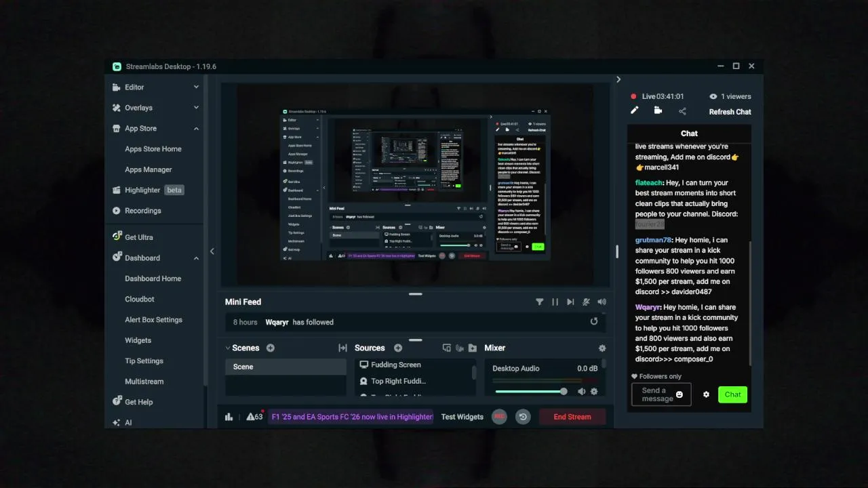Screen dimensions: 868x488
Task: Click the camera icon beside the pencil
Action: click(x=658, y=110)
